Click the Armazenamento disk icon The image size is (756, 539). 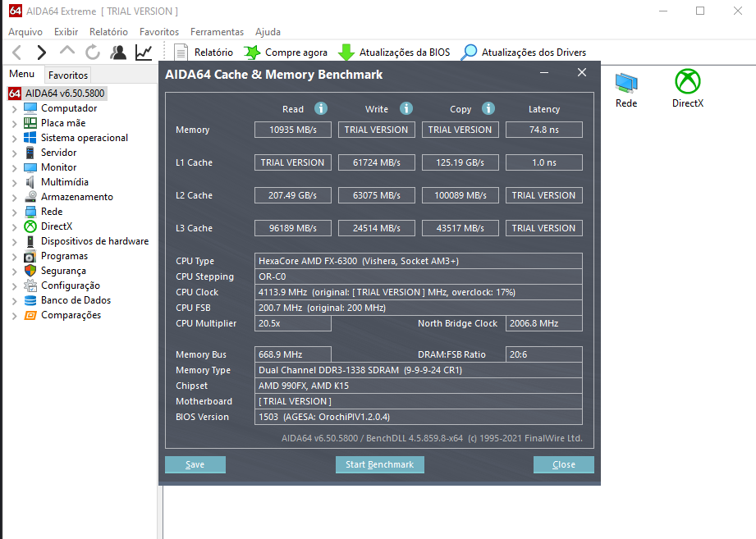(30, 197)
